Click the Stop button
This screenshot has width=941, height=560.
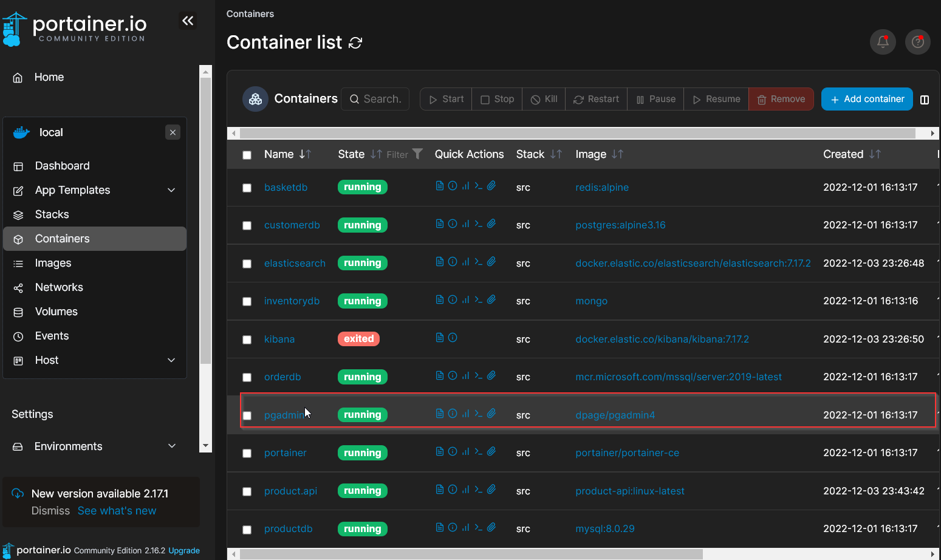pyautogui.click(x=497, y=99)
